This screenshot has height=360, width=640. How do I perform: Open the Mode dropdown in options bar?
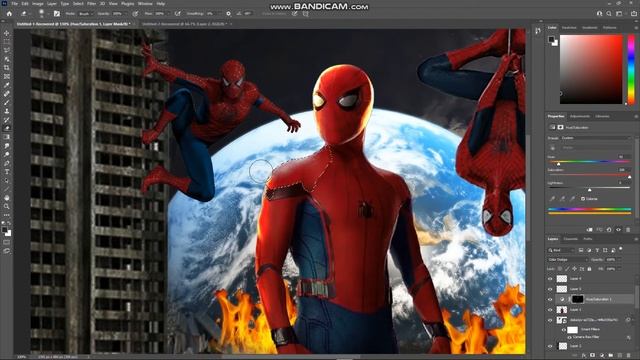click(86, 13)
